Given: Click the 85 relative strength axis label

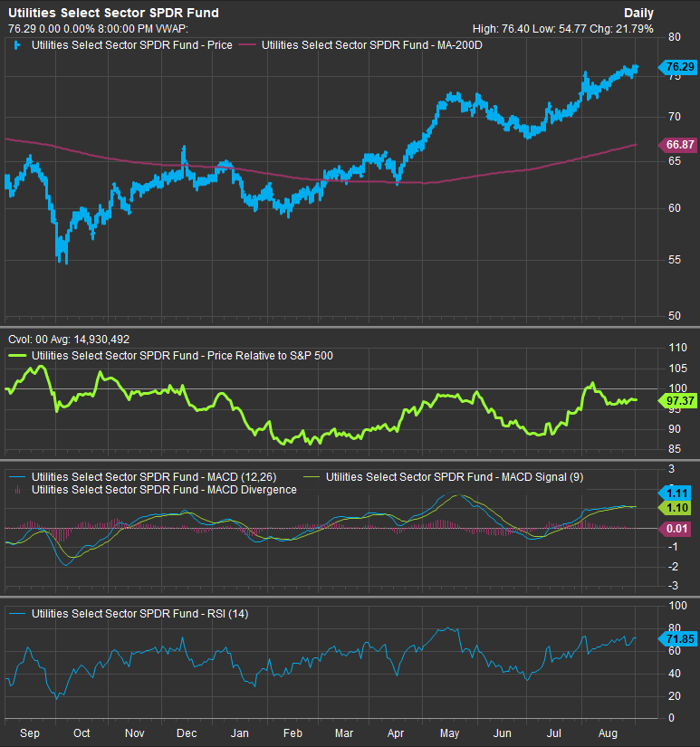Looking at the screenshot, I should click(675, 449).
